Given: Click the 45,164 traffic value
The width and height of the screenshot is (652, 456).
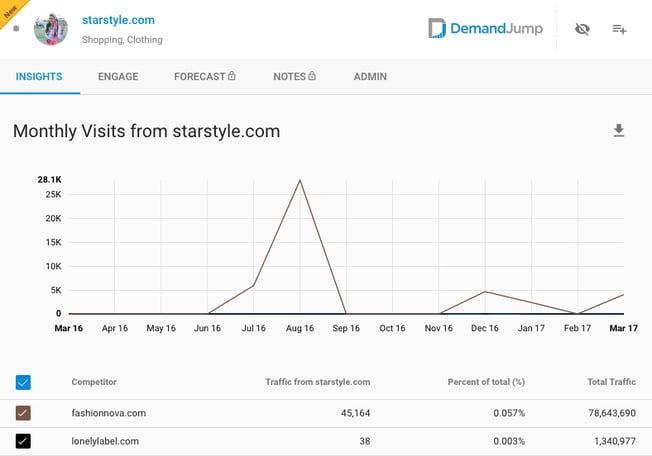Looking at the screenshot, I should point(356,413).
